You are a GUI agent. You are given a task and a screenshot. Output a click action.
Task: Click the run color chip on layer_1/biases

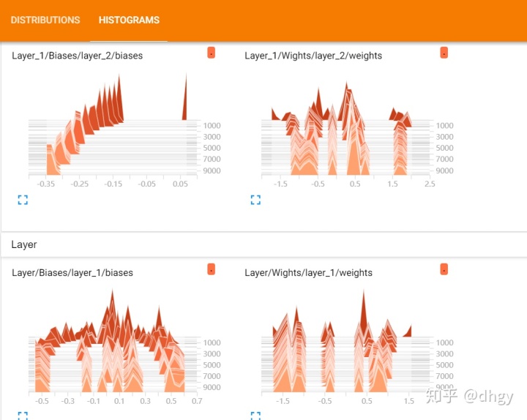click(x=211, y=269)
